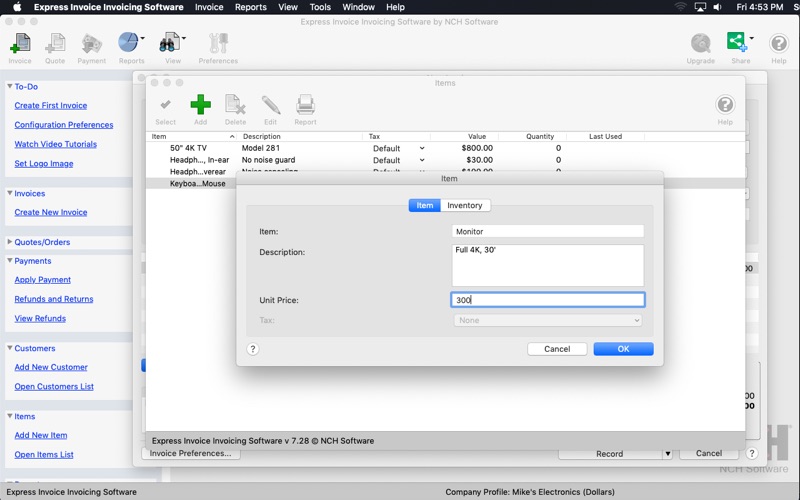Open Tax dropdown for Headph..., In-ear row

pyautogui.click(x=422, y=160)
